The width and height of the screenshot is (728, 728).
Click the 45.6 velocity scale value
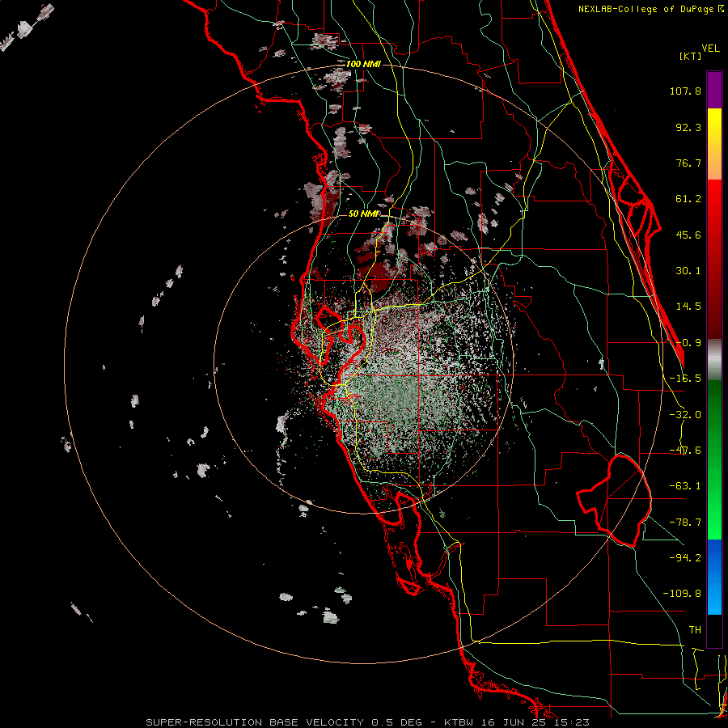688,235
